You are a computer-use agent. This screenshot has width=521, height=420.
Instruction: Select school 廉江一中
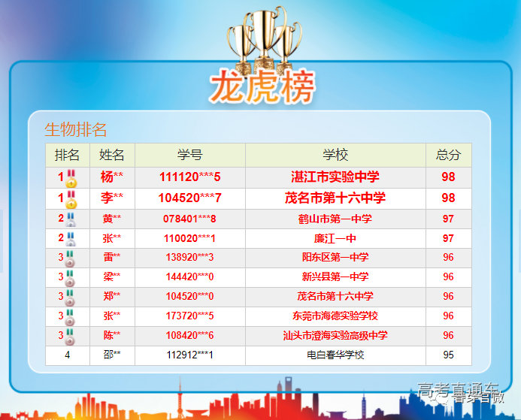coord(335,238)
